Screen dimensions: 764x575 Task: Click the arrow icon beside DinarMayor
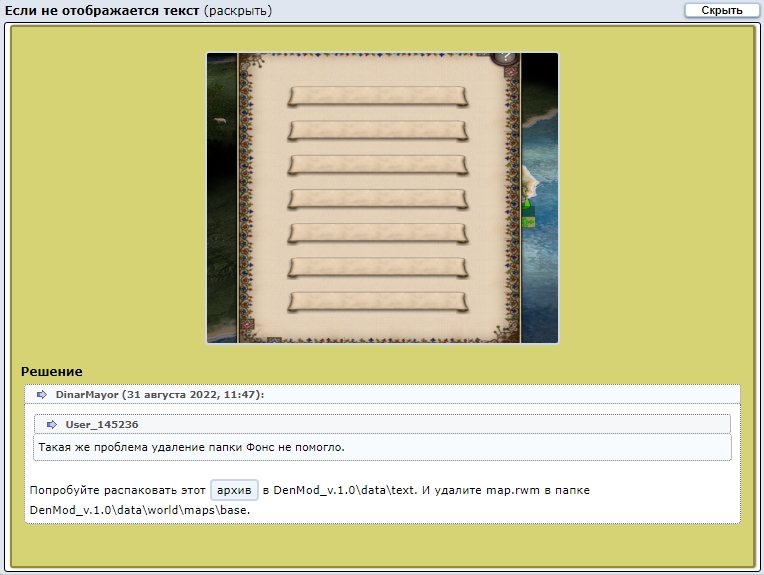coord(42,394)
